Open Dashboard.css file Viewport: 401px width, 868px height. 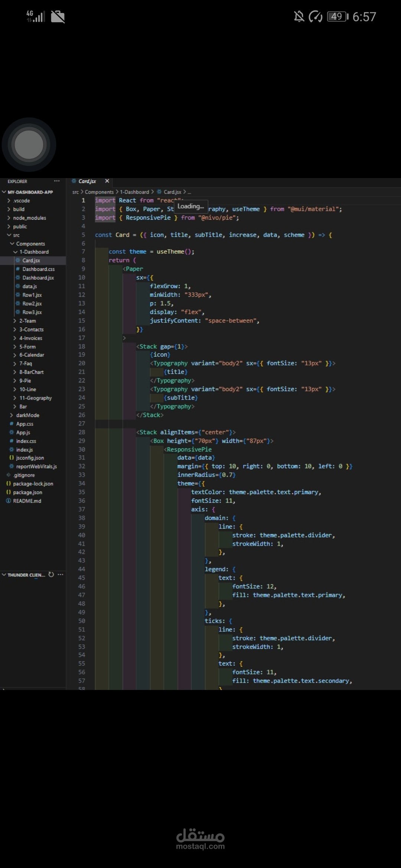click(x=38, y=269)
